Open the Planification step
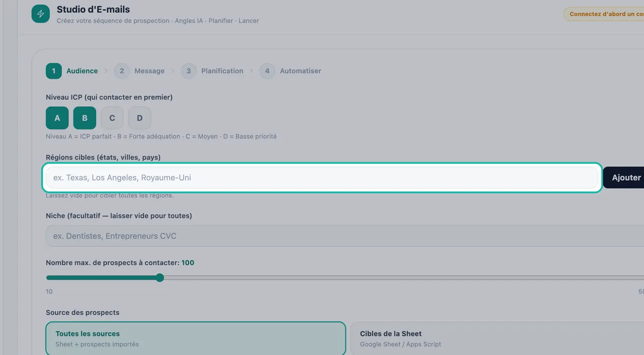 [x=212, y=71]
